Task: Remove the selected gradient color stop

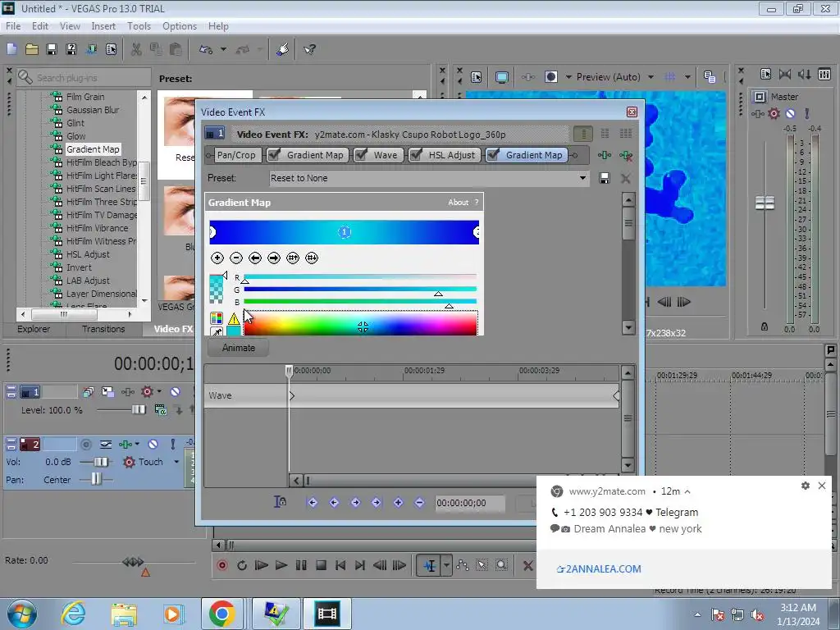Action: click(236, 258)
